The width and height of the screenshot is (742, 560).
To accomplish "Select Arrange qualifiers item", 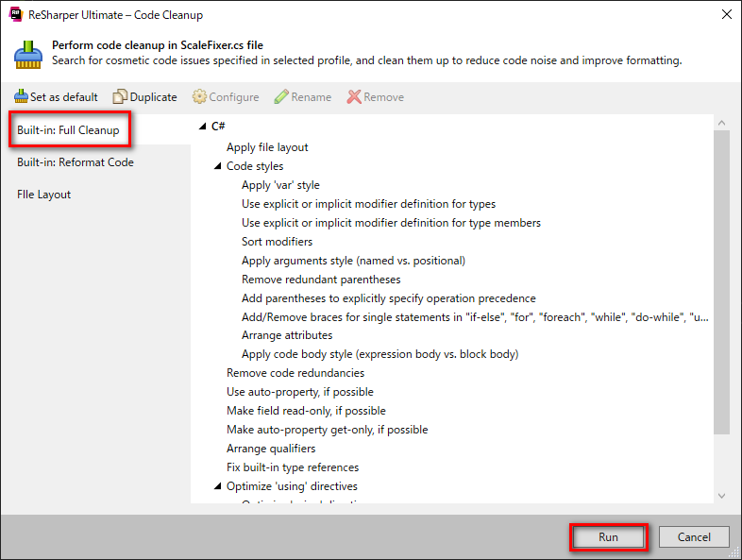I will tap(271, 449).
